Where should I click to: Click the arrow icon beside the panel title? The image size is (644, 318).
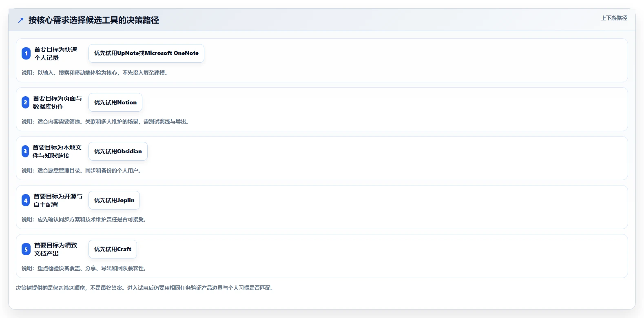coord(21,20)
